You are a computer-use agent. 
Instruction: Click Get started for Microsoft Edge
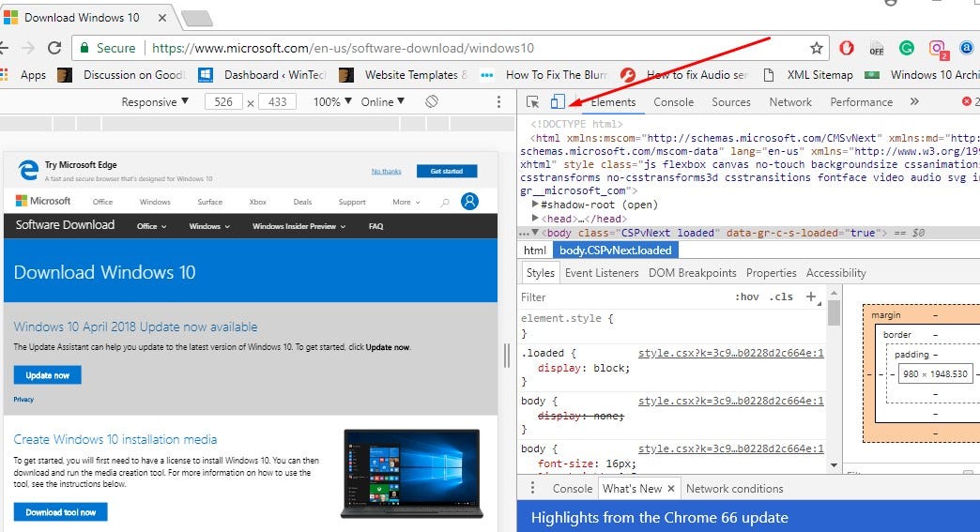coord(447,171)
